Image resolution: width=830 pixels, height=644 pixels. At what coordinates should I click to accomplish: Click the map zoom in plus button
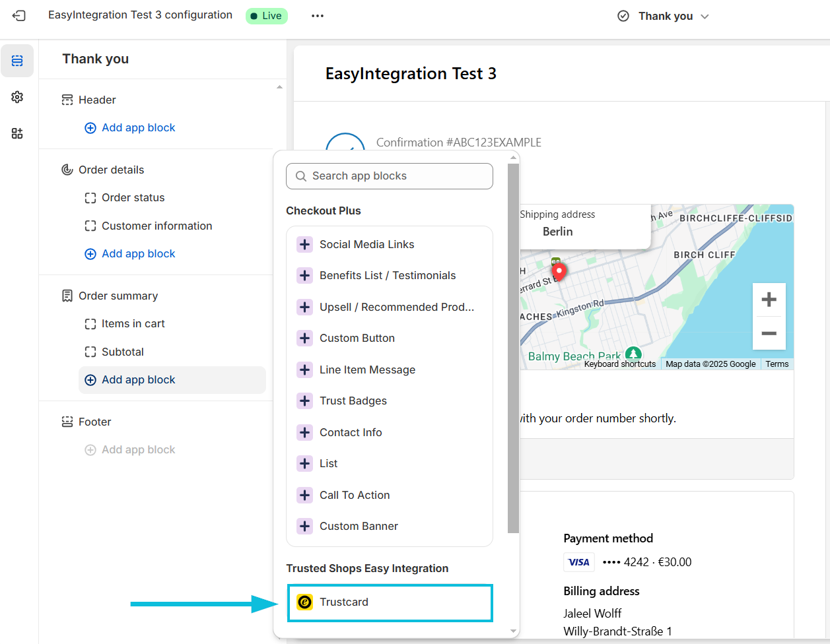click(x=769, y=300)
